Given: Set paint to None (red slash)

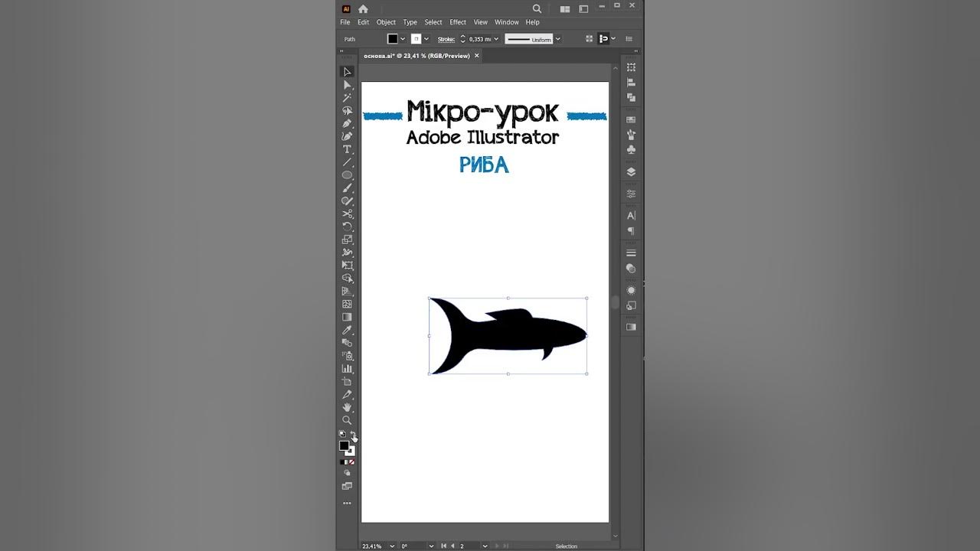Looking at the screenshot, I should coord(351,462).
